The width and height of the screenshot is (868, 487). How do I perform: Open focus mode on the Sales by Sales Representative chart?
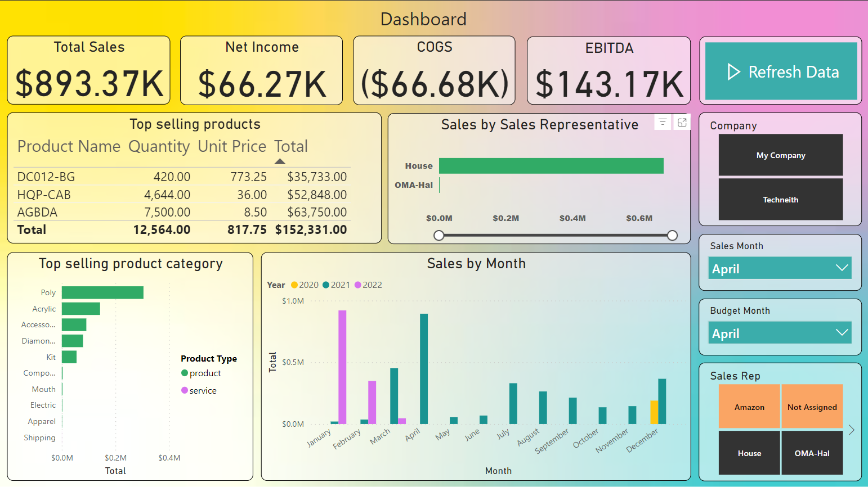[x=682, y=121]
